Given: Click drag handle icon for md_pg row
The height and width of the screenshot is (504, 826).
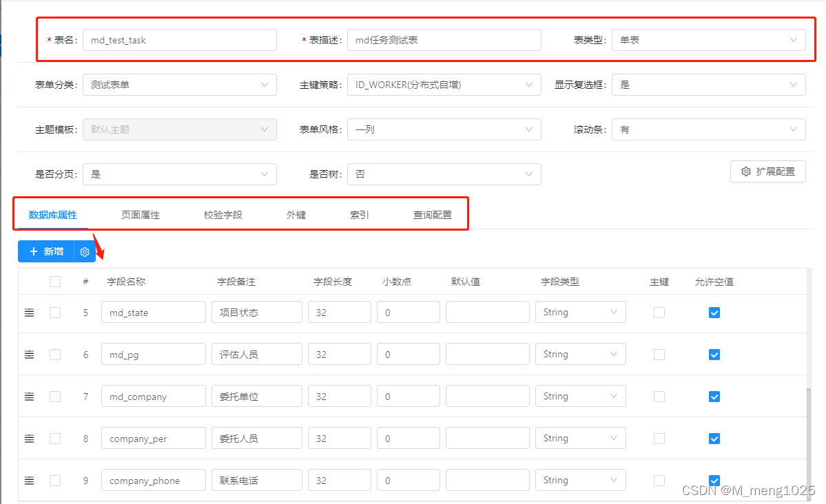Looking at the screenshot, I should [30, 355].
